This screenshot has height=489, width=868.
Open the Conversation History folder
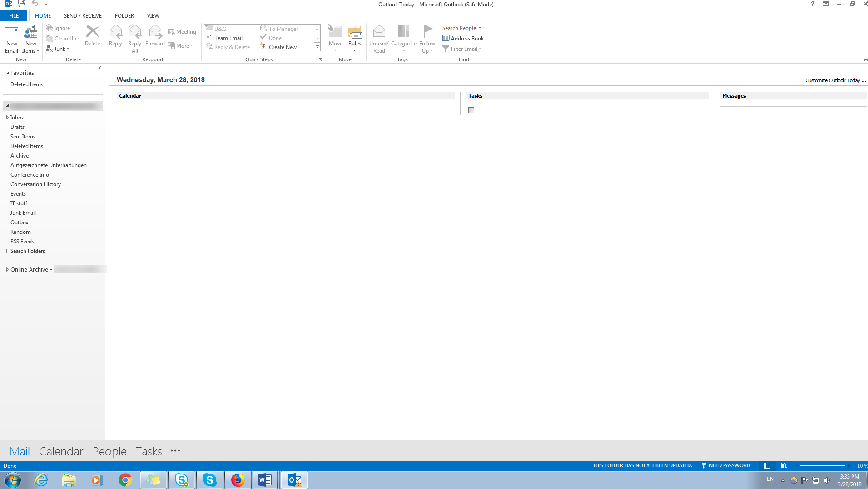[35, 184]
